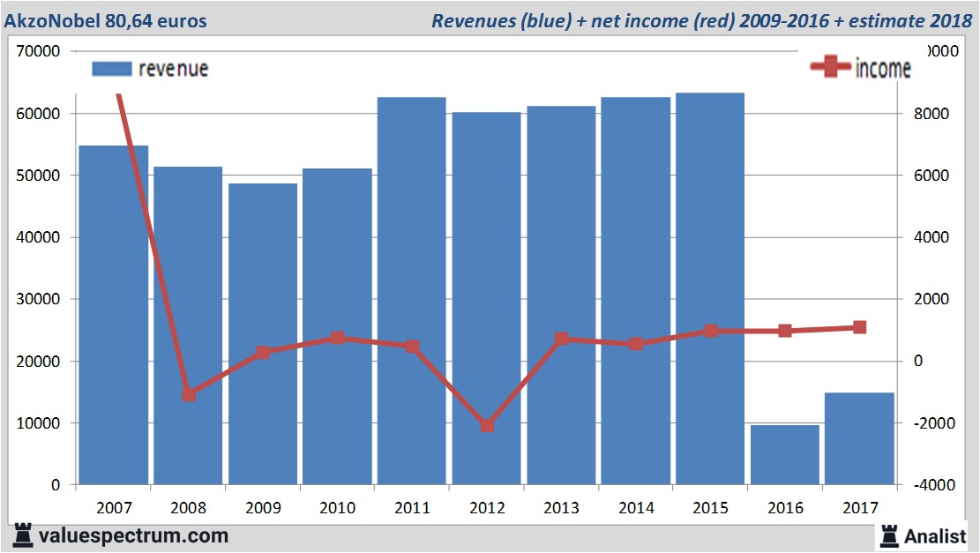Click the 2013 income data point
The image size is (980, 553).
(561, 339)
